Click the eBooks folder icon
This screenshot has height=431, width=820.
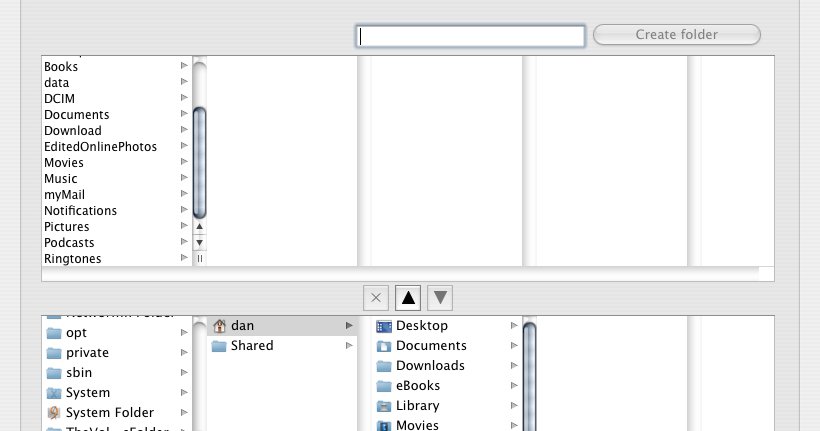[x=384, y=386]
